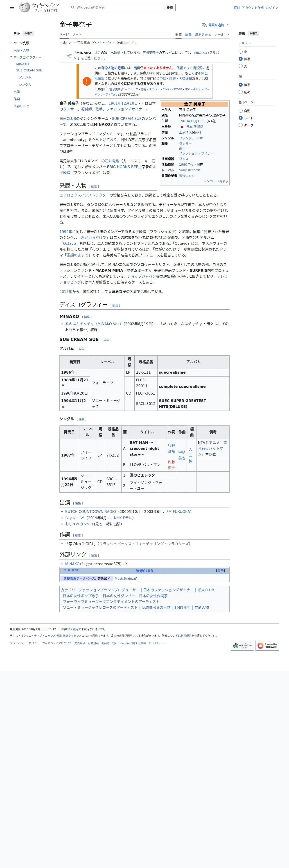Image resolution: width=289 pixels, height=868 pixels.
Task: Click the language translate icon
Action: (204, 25)
